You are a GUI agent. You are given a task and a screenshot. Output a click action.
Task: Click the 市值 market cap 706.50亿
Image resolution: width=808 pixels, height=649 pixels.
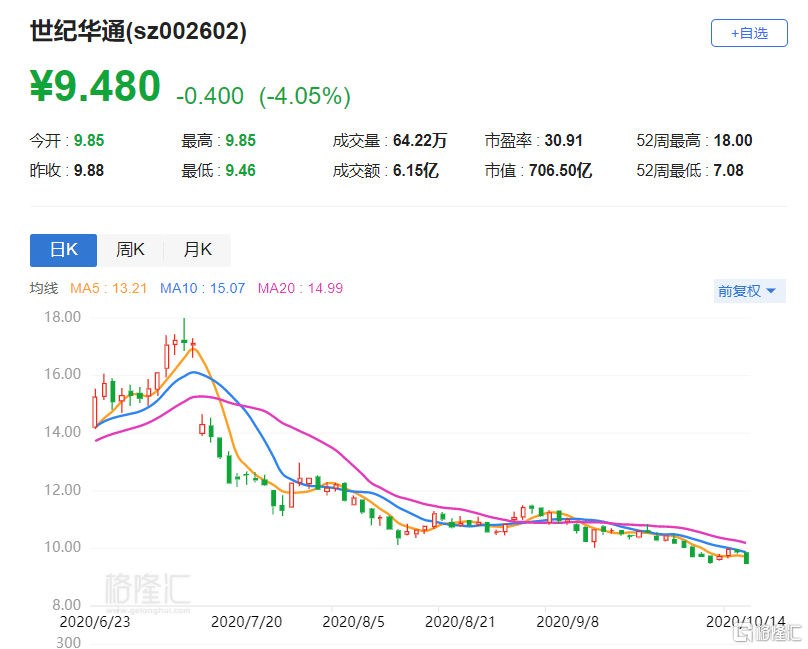(561, 170)
